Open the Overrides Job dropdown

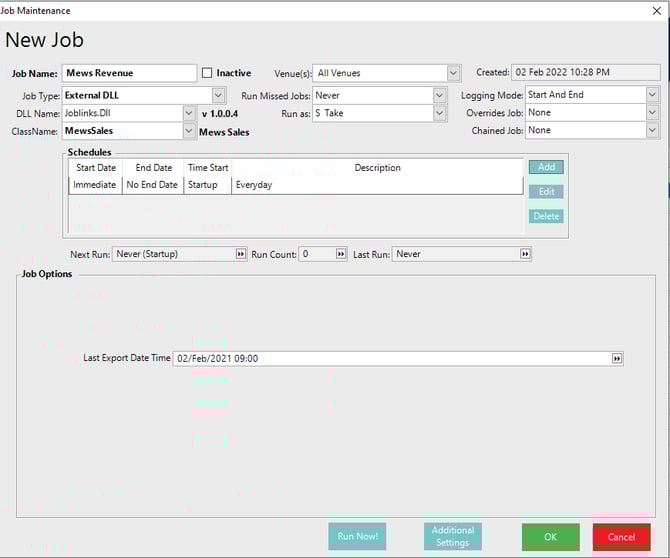[x=652, y=113]
